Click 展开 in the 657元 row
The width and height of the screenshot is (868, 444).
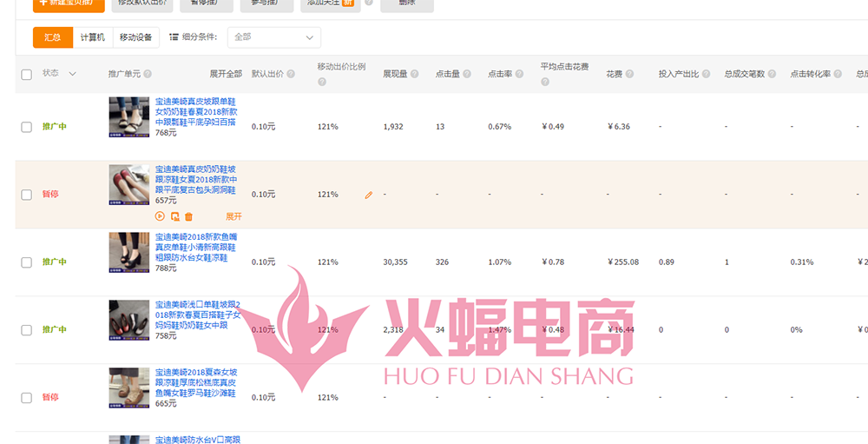point(233,216)
